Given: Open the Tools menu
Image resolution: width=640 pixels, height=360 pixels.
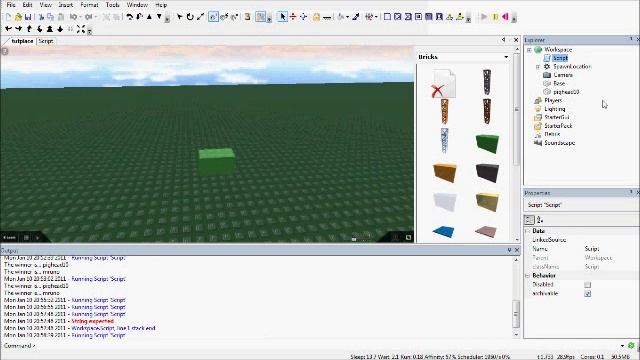Looking at the screenshot, I should click(x=112, y=5).
